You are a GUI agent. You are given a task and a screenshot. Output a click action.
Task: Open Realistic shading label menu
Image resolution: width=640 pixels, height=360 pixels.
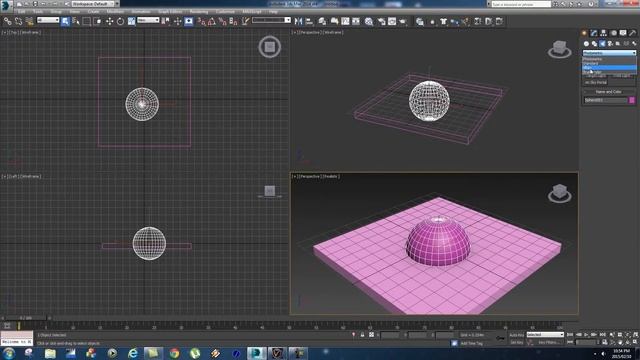pos(331,176)
